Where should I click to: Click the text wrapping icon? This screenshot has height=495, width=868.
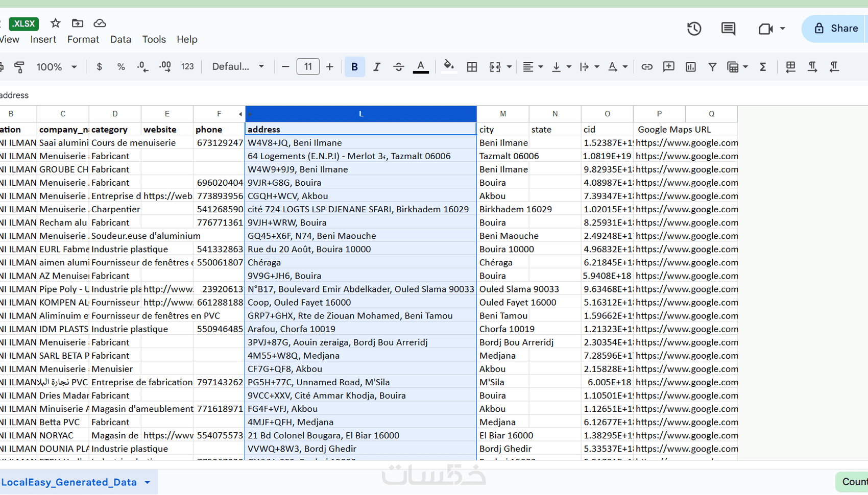[x=585, y=67]
